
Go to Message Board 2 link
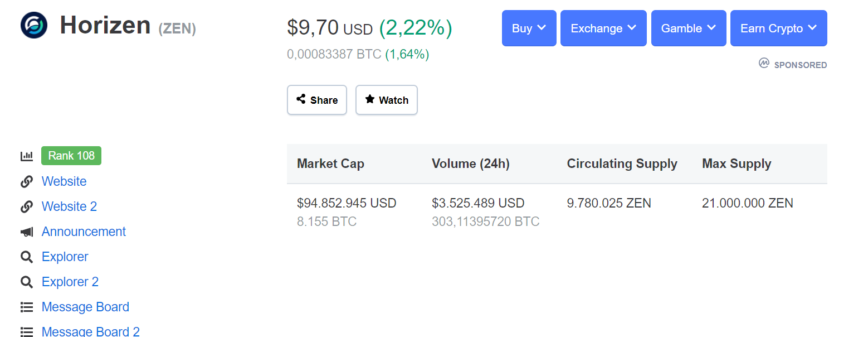pos(90,331)
